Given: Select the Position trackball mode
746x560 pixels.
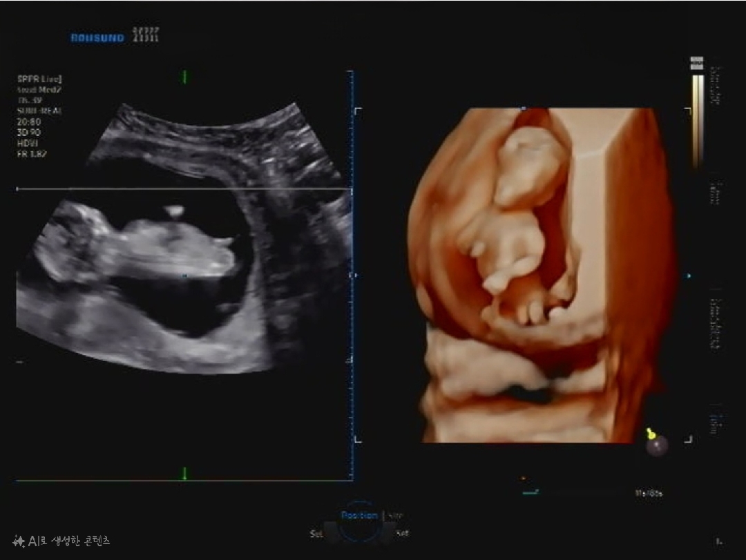Looking at the screenshot, I should [358, 515].
